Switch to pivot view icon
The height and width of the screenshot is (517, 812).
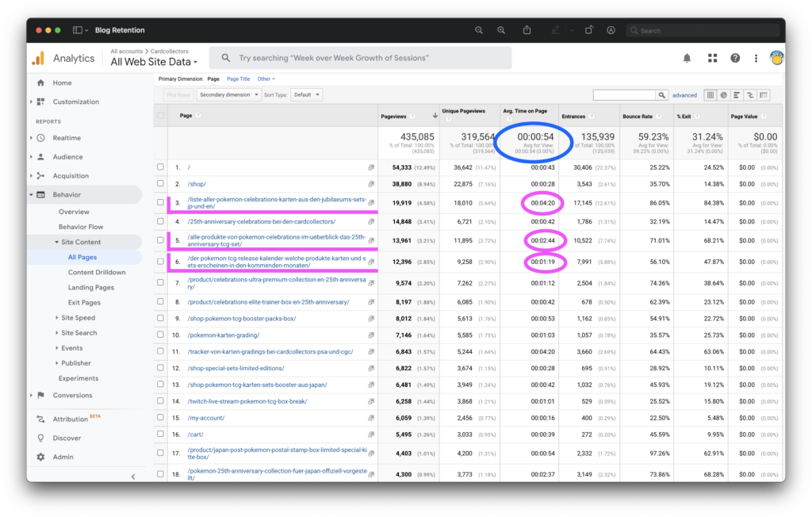[764, 95]
